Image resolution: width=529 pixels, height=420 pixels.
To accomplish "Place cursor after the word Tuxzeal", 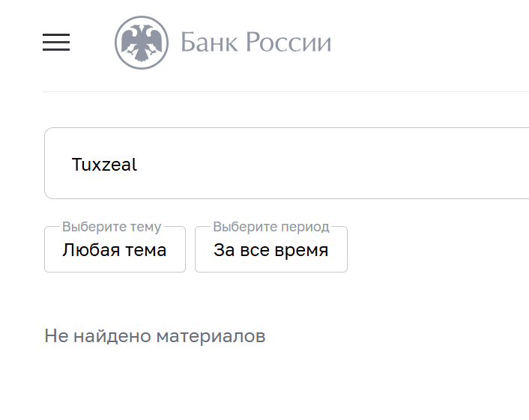I will (139, 165).
